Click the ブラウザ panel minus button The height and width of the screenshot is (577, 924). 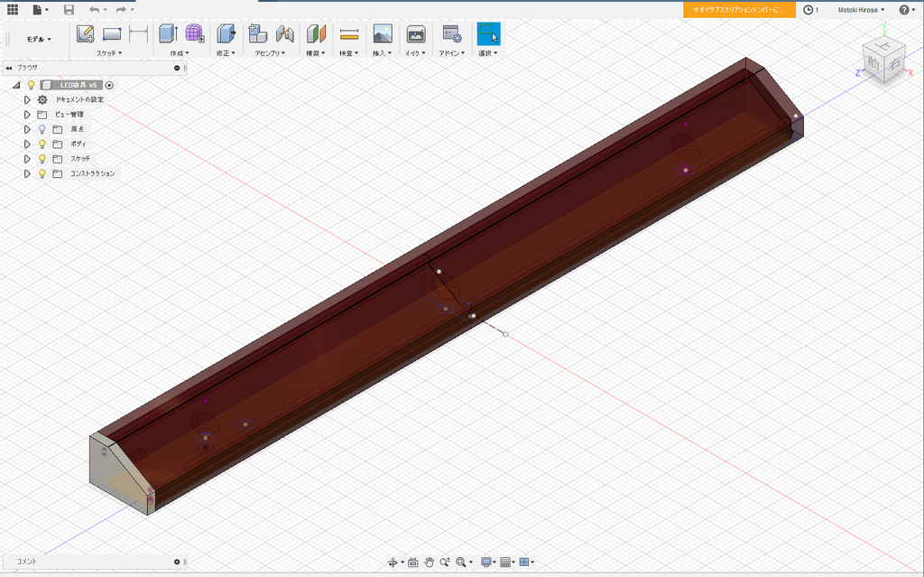pyautogui.click(x=177, y=68)
